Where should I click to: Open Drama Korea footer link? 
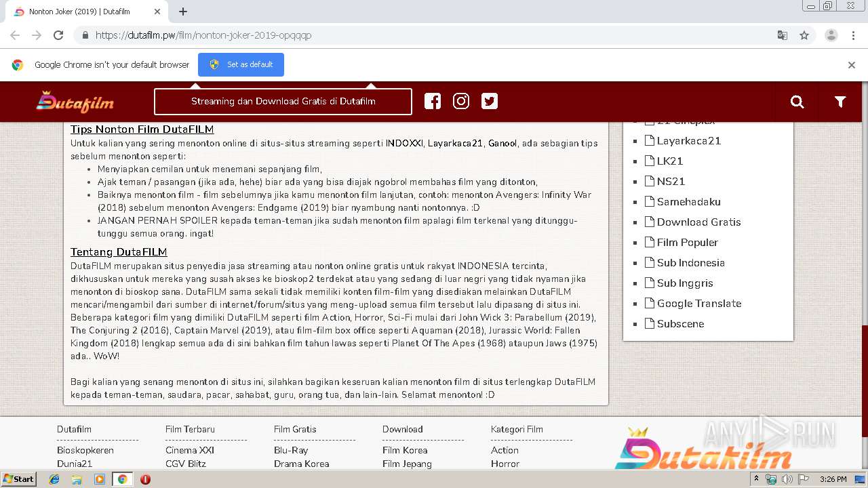pyautogui.click(x=302, y=464)
